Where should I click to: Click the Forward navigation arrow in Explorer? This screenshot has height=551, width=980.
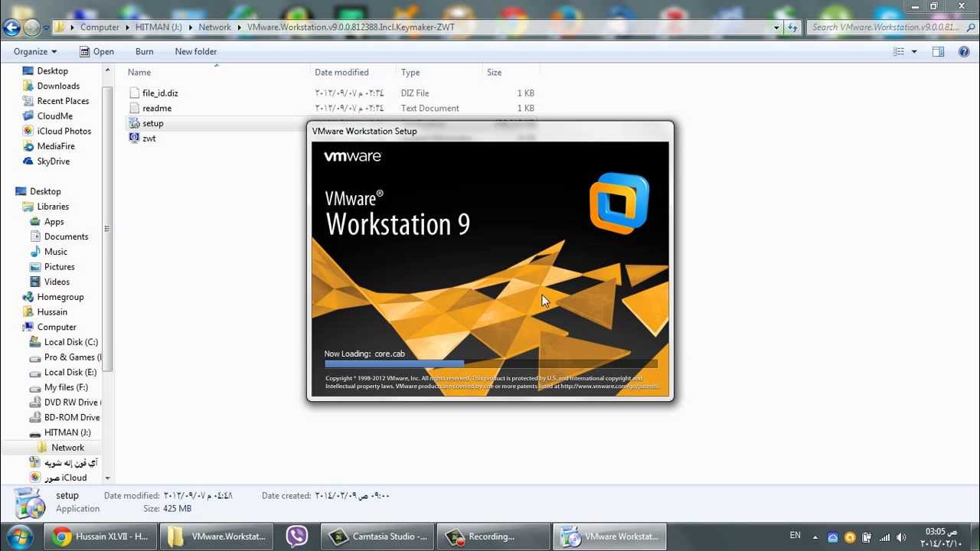pyautogui.click(x=31, y=28)
